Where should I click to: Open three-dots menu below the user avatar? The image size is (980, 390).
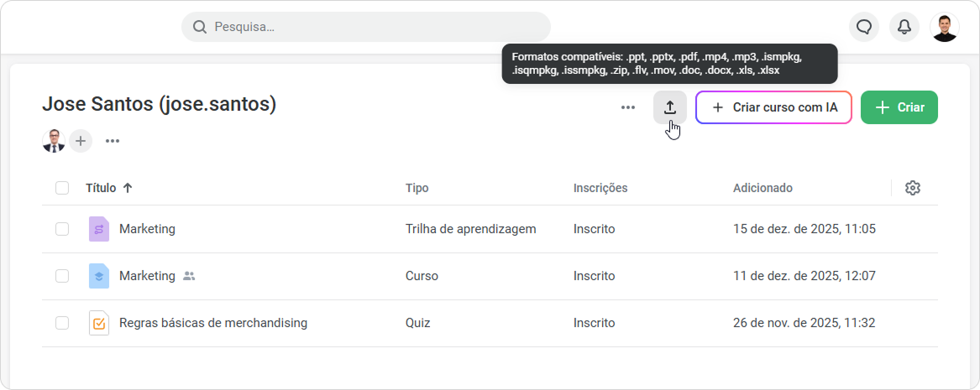click(x=113, y=141)
